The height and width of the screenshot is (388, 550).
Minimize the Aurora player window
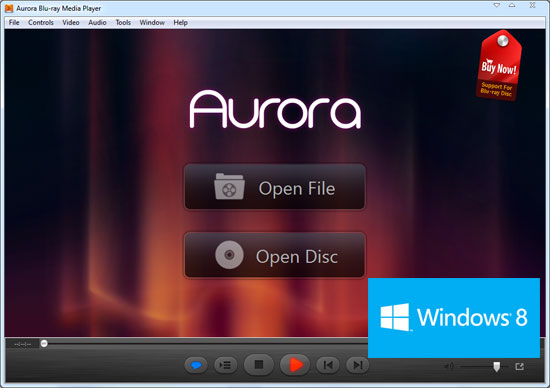click(497, 5)
